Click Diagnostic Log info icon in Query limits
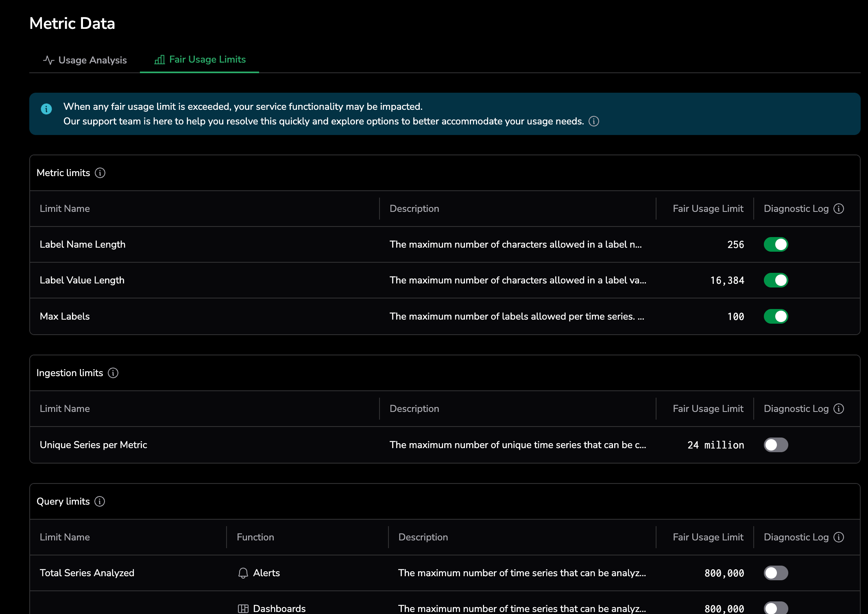This screenshot has height=614, width=868. (839, 537)
